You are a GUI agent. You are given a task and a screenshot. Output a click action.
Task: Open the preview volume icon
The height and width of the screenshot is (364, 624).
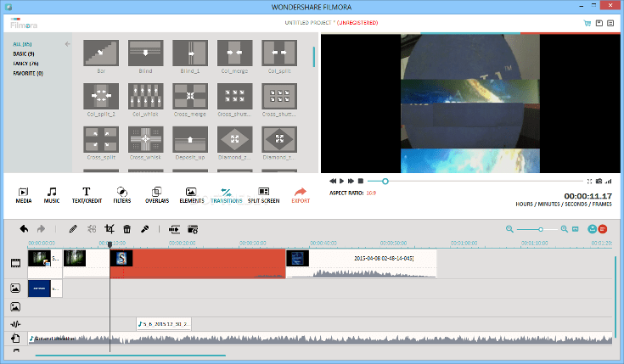pyautogui.click(x=609, y=182)
